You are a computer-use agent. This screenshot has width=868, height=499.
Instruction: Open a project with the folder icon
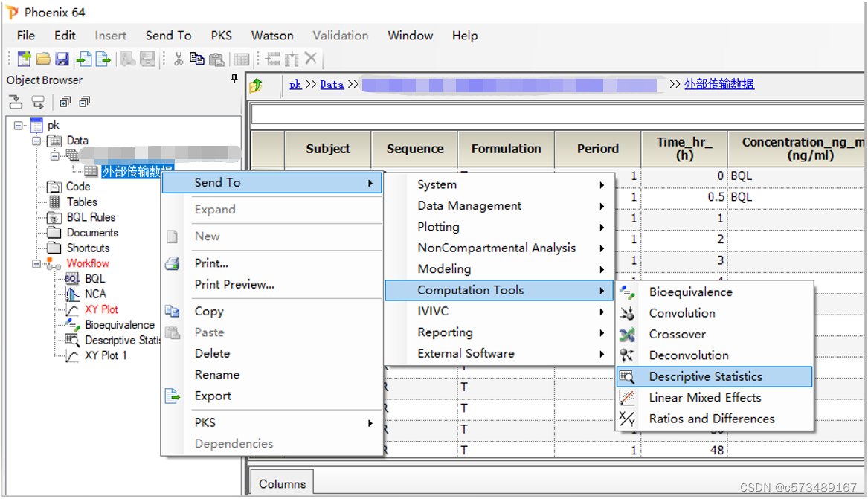click(43, 59)
